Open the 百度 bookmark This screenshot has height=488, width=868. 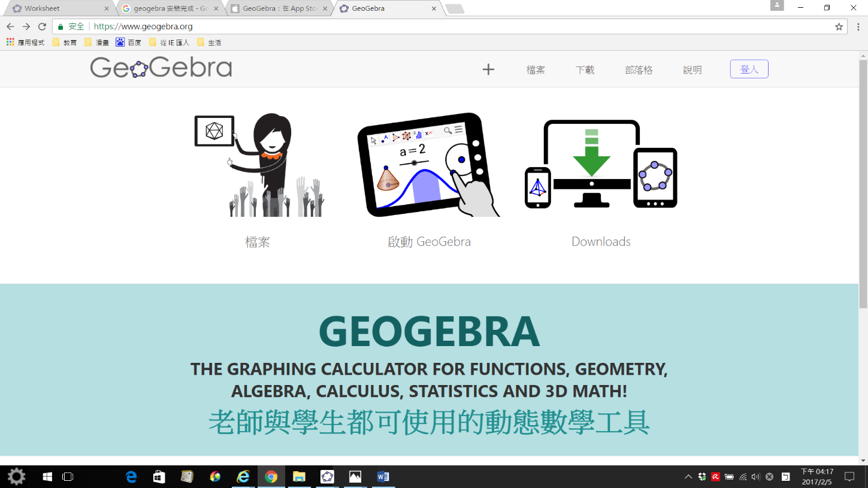[129, 43]
